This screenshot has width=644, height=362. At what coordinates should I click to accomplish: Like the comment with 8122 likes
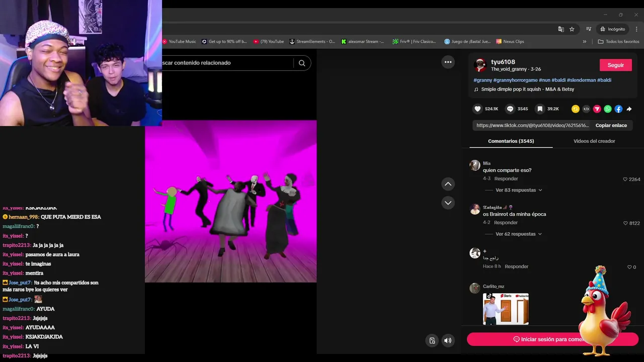[x=625, y=223]
